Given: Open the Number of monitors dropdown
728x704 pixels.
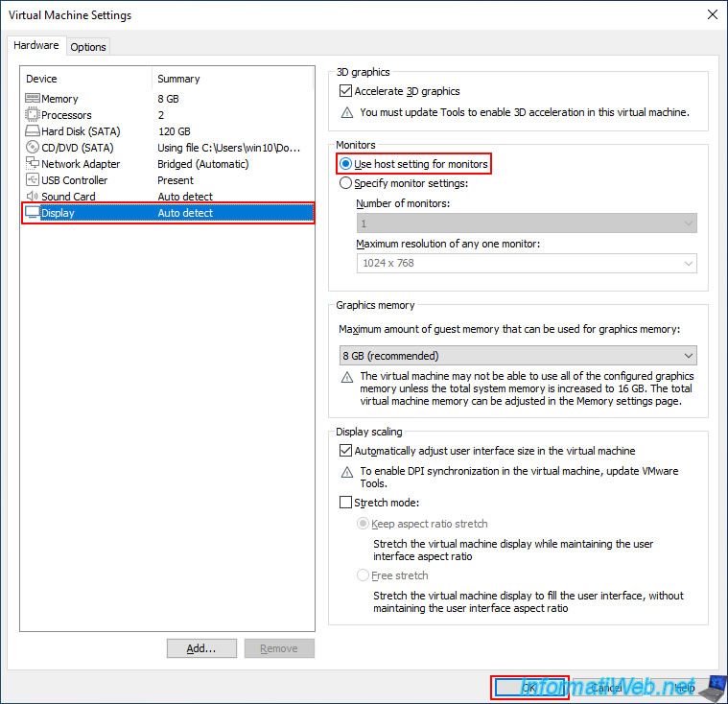Looking at the screenshot, I should 527,223.
